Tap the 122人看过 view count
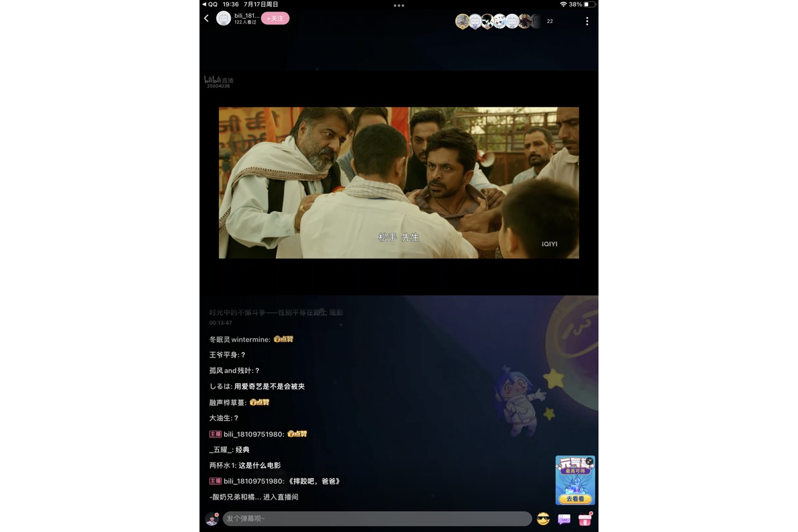Screen dimensions: 798x532 tap(245, 22)
